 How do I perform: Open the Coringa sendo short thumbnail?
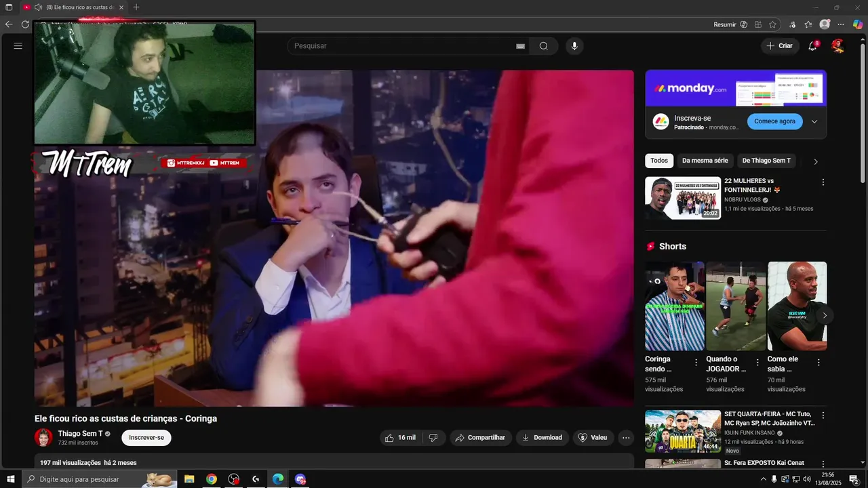coord(675,306)
